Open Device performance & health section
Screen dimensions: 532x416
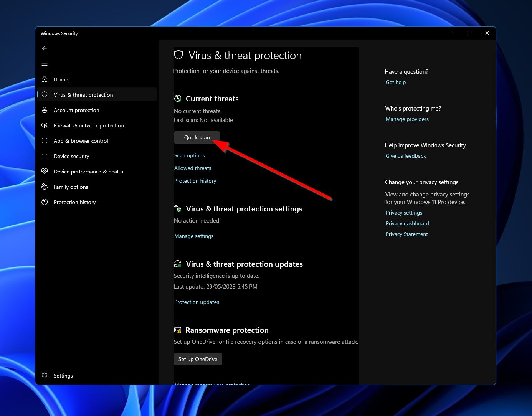(97, 171)
